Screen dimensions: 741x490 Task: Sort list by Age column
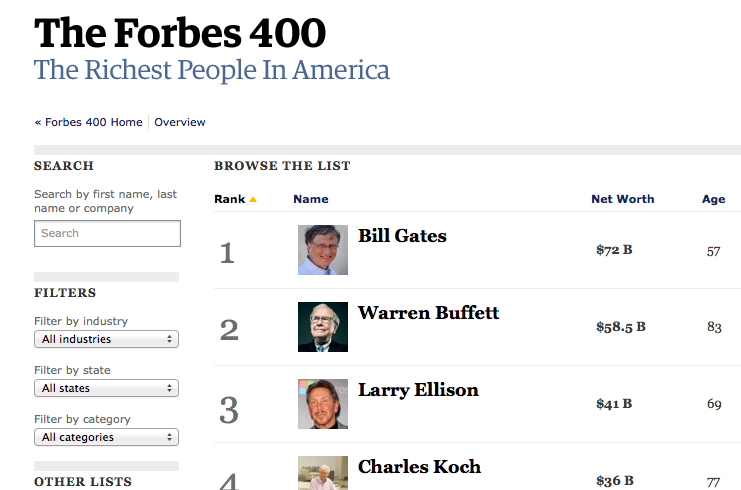[713, 199]
